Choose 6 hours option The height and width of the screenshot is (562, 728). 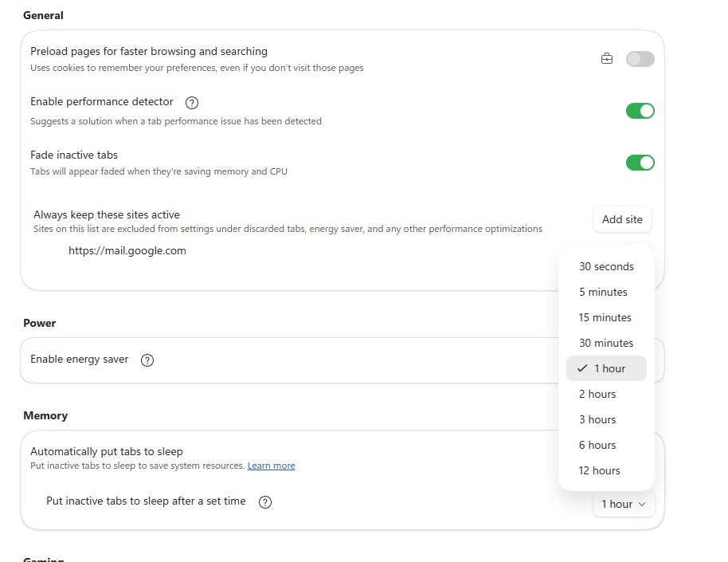click(x=606, y=446)
